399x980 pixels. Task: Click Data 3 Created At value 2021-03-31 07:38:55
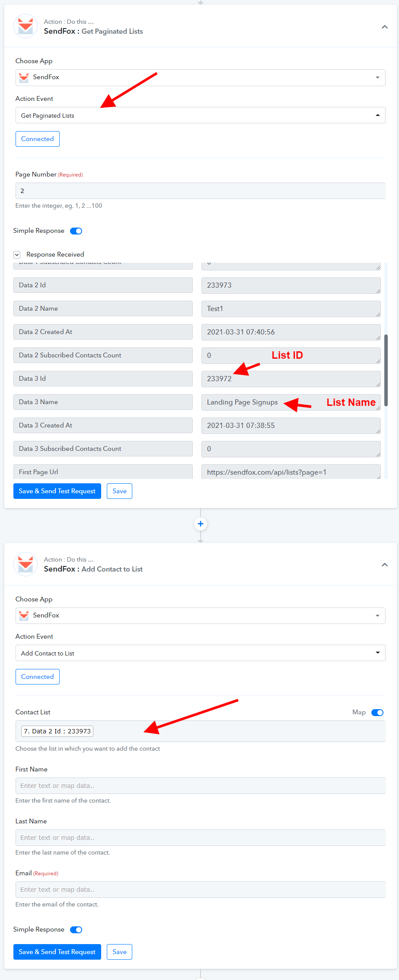[x=291, y=426]
